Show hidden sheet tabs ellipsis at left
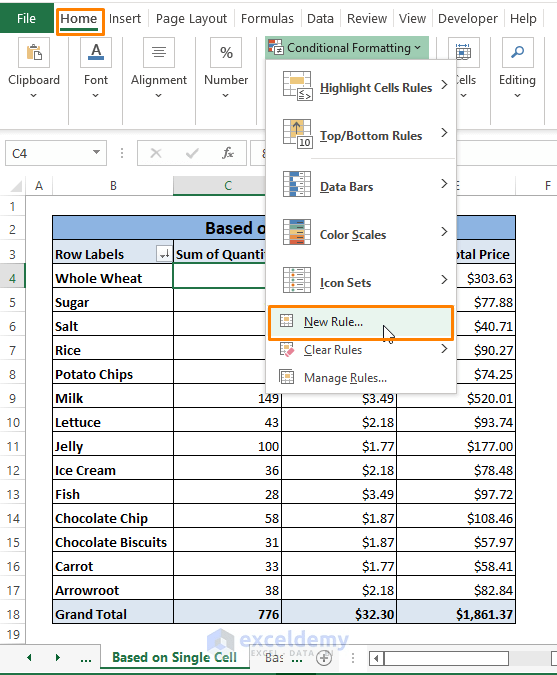The width and height of the screenshot is (557, 675). (x=86, y=659)
